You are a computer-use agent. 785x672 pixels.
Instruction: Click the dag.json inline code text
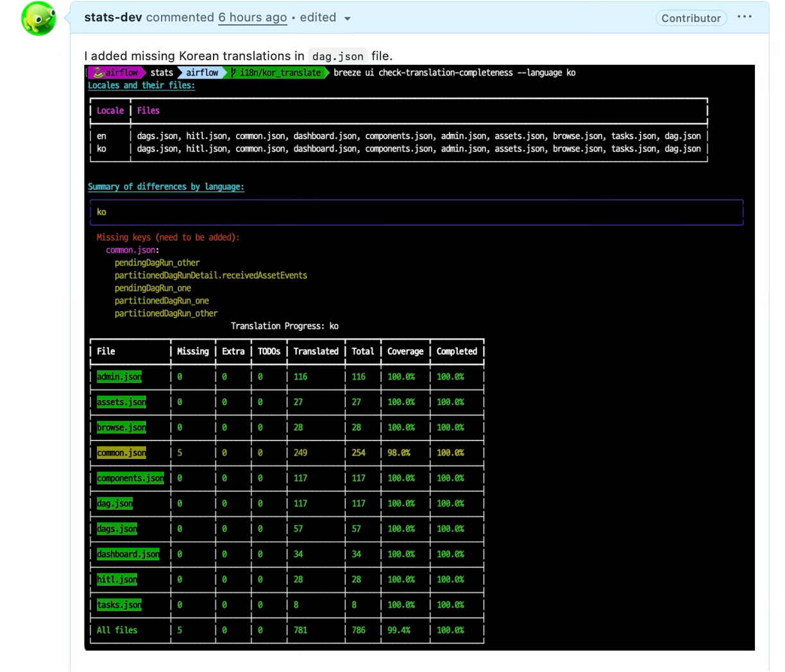click(337, 56)
